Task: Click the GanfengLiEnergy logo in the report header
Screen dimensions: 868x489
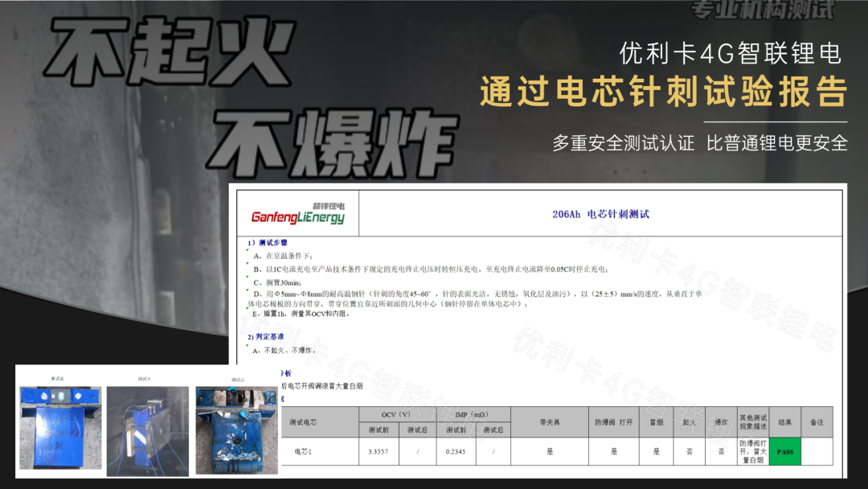Action: tap(298, 214)
